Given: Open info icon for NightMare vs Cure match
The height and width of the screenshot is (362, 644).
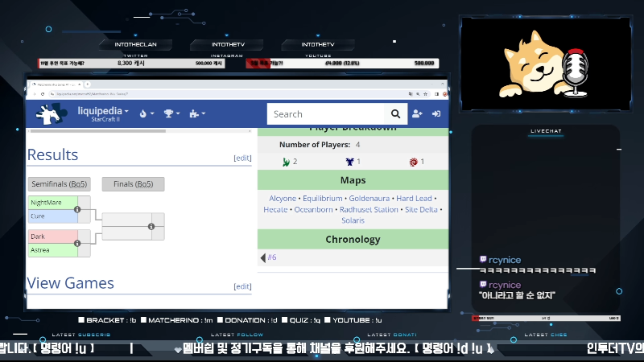Looking at the screenshot, I should [77, 209].
